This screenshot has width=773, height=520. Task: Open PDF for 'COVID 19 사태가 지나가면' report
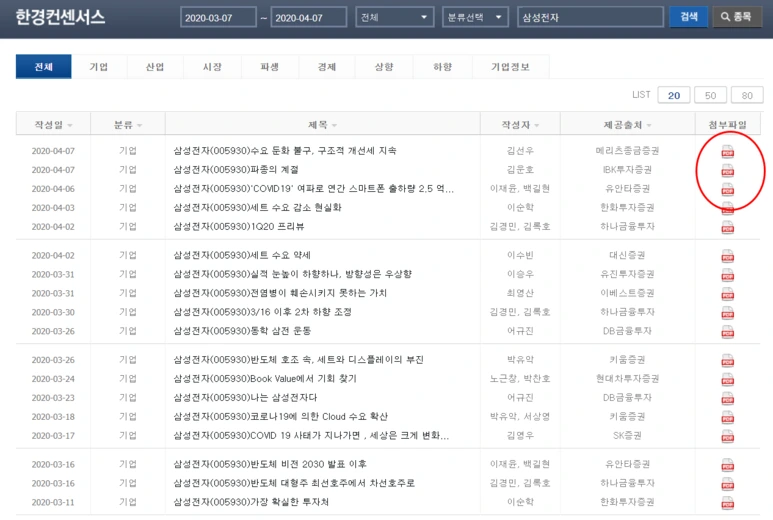(x=727, y=436)
